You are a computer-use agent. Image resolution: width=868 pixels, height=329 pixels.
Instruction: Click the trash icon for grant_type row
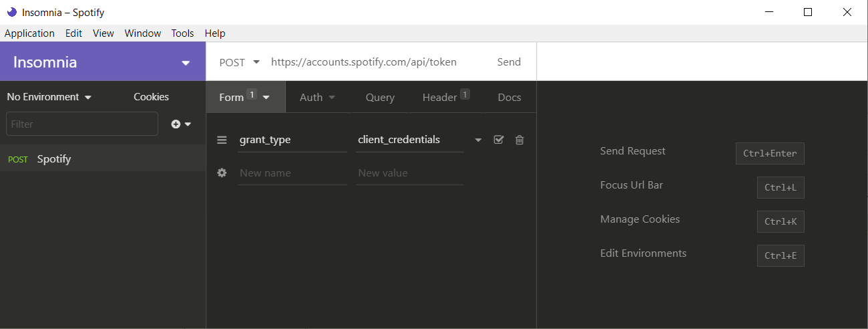point(519,140)
